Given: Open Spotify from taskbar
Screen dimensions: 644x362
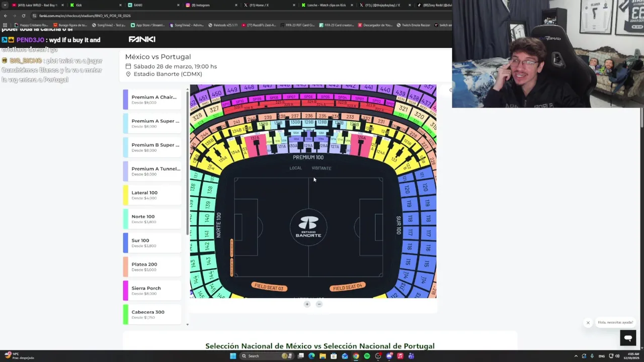Looking at the screenshot, I should (x=367, y=356).
